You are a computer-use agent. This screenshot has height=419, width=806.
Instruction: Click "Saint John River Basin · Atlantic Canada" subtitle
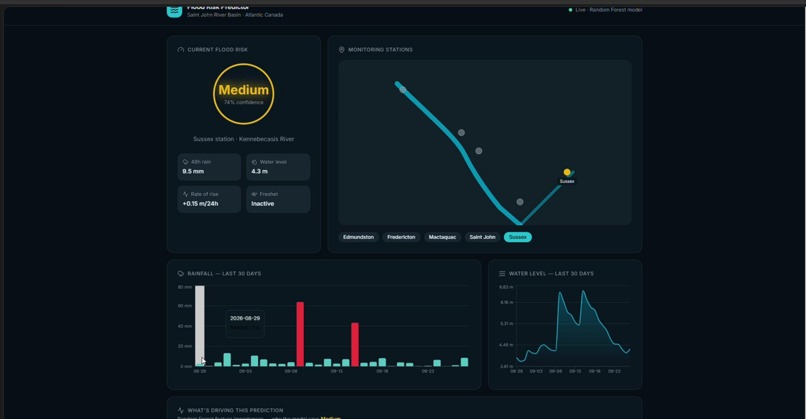[235, 15]
